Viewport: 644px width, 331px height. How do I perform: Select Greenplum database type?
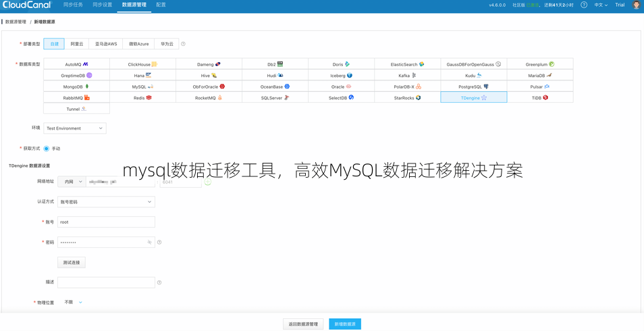539,63
